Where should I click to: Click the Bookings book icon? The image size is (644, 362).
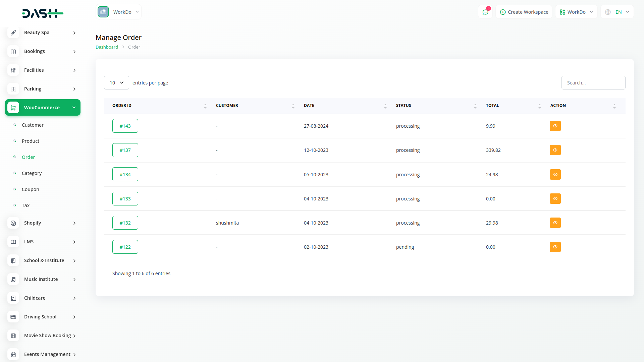pyautogui.click(x=13, y=51)
